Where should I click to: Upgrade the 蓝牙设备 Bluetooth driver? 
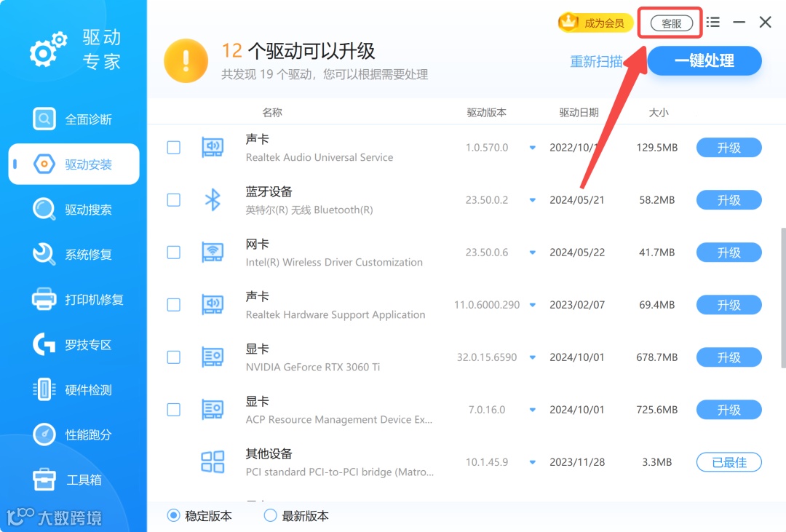tap(729, 200)
